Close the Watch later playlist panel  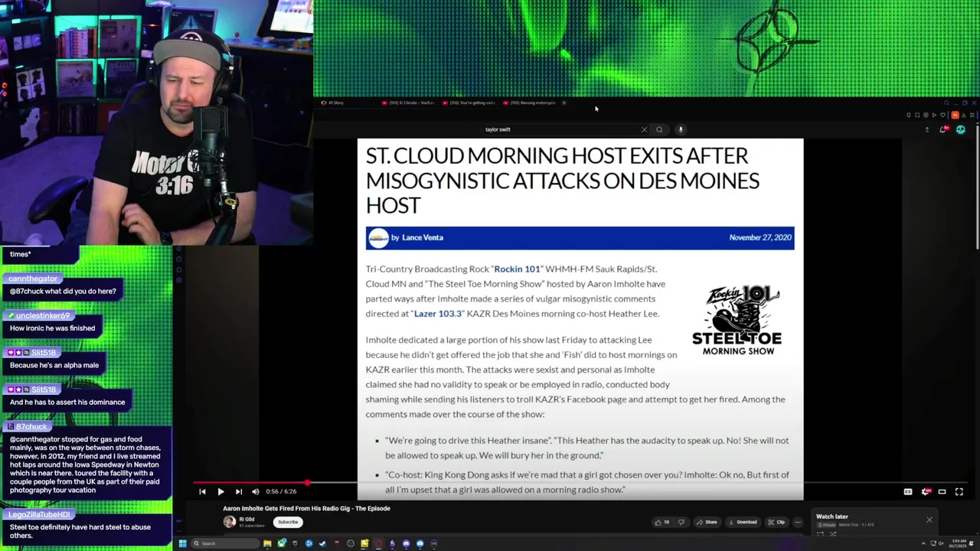929,520
